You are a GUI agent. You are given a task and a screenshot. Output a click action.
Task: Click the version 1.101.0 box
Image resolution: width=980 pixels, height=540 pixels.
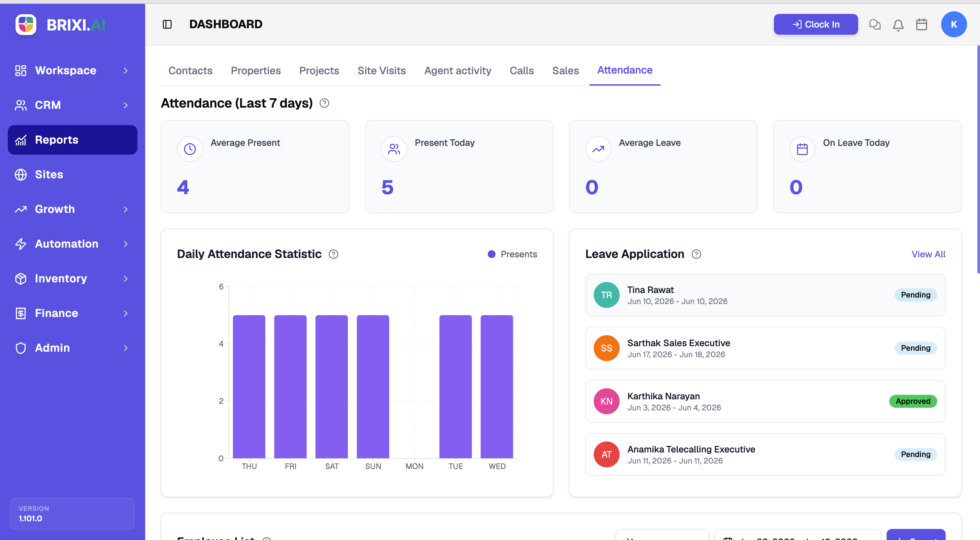[72, 514]
